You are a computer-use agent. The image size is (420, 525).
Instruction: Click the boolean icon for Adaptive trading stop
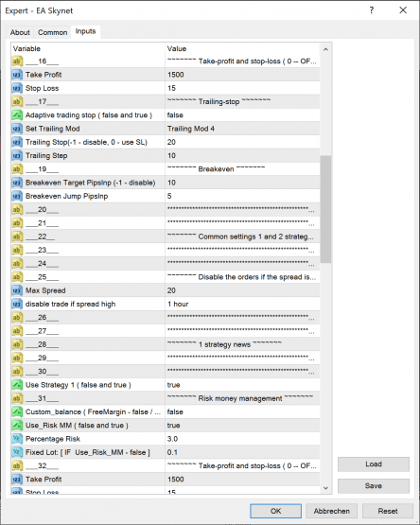(x=17, y=115)
